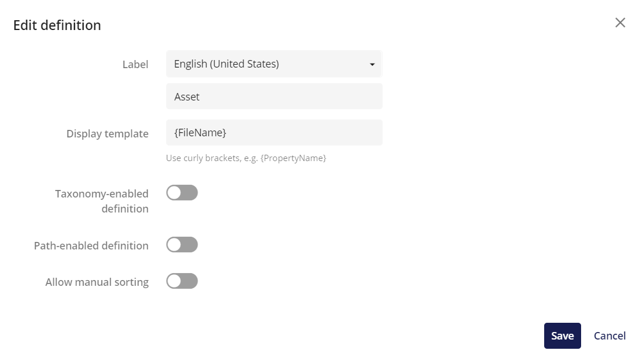Click the curly brackets hint text
The width and height of the screenshot is (644, 358).
point(246,158)
